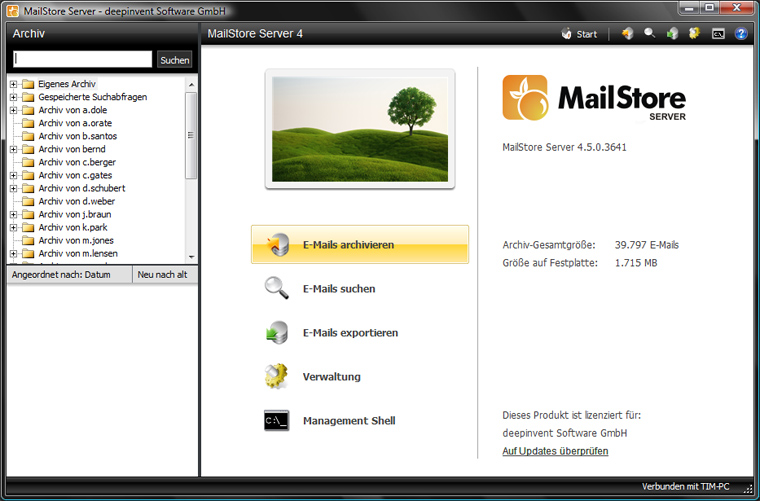Expand the Archiv von k.park node
Screen dimensions: 760x501
point(13,228)
